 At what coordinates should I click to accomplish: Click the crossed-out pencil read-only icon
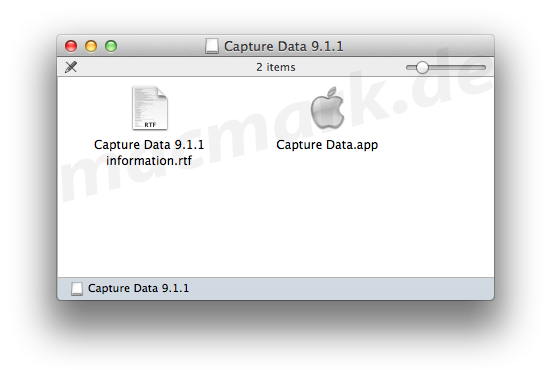71,67
